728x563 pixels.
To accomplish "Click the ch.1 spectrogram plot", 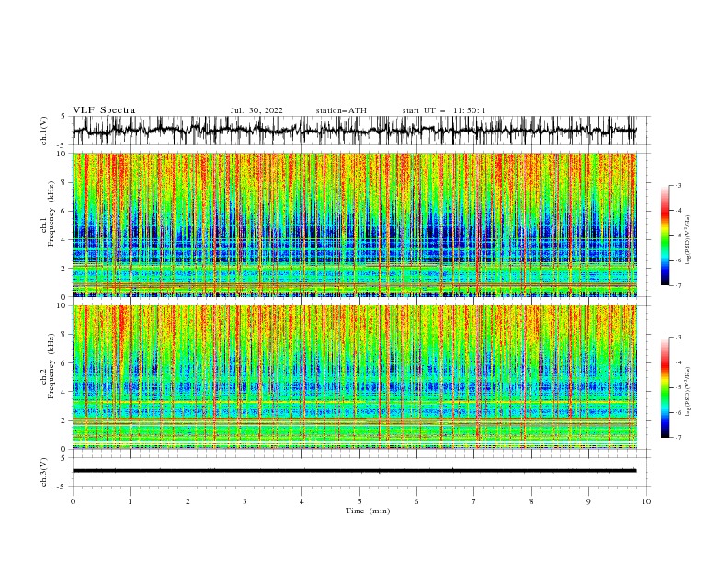I will (354, 224).
